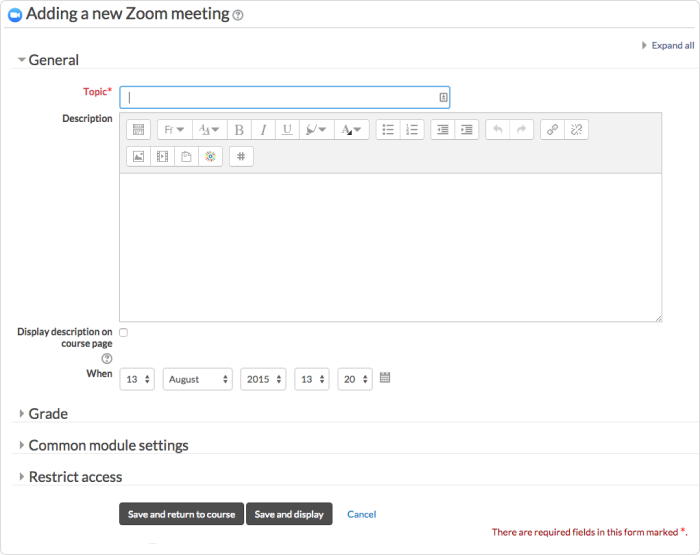Click inside the Description text area

(391, 247)
